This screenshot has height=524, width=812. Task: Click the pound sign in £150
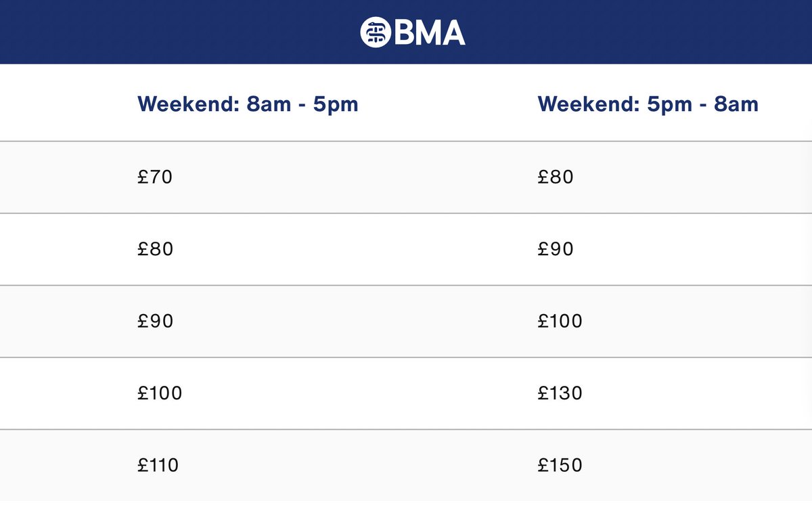(543, 465)
